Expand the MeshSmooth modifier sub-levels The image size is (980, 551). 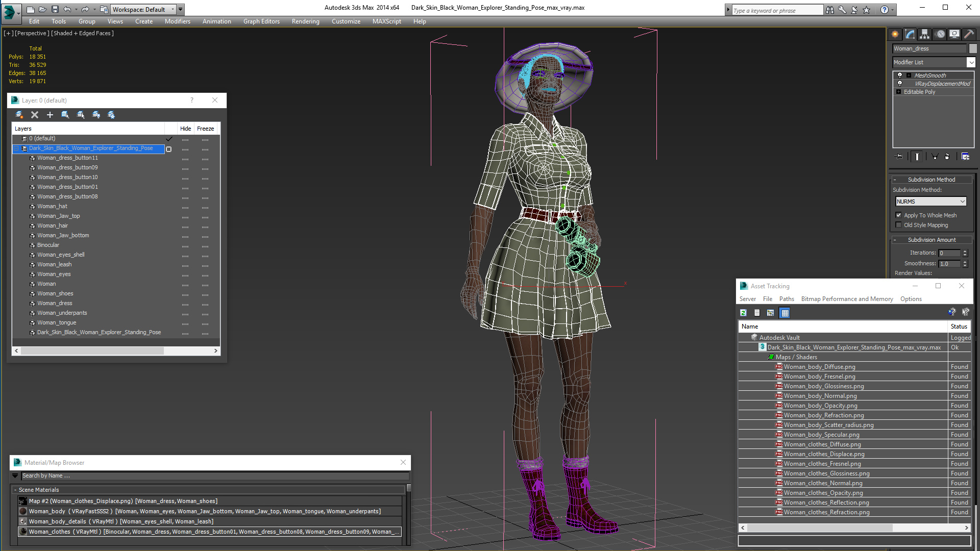click(909, 75)
